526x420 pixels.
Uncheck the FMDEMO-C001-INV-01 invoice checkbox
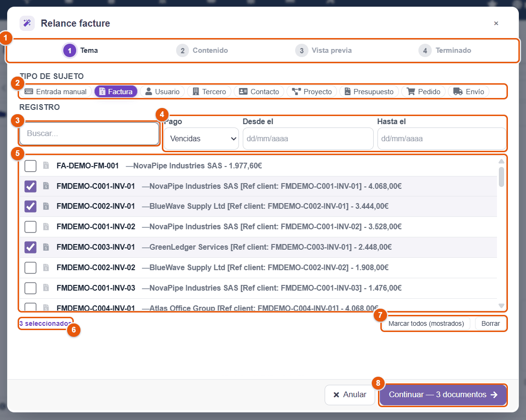(30, 186)
